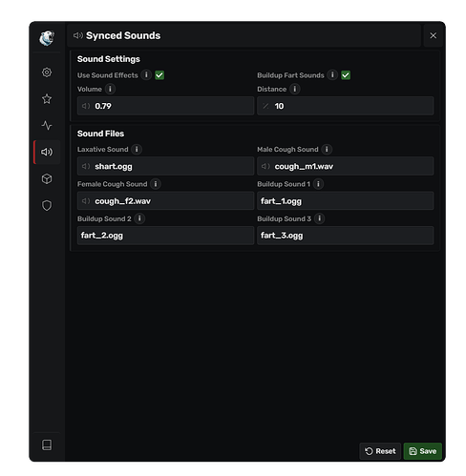Click the Volume 0.79 input field
The width and height of the screenshot is (466, 476).
165,106
